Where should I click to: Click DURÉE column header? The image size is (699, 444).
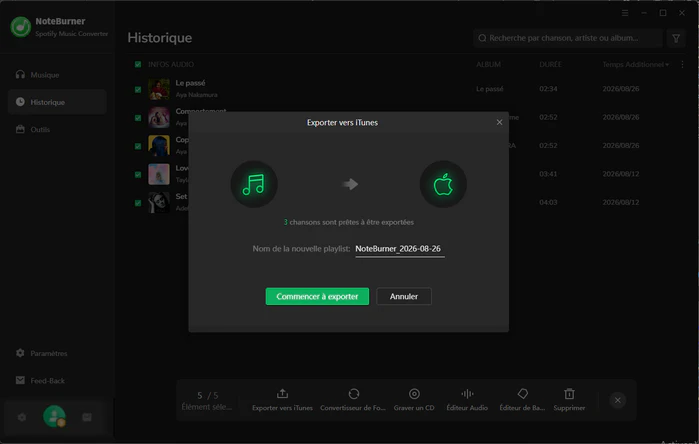550,64
